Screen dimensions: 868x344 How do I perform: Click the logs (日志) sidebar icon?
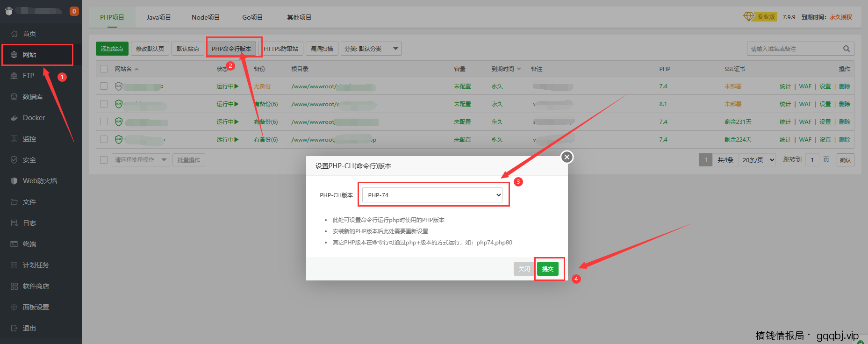pyautogui.click(x=14, y=223)
